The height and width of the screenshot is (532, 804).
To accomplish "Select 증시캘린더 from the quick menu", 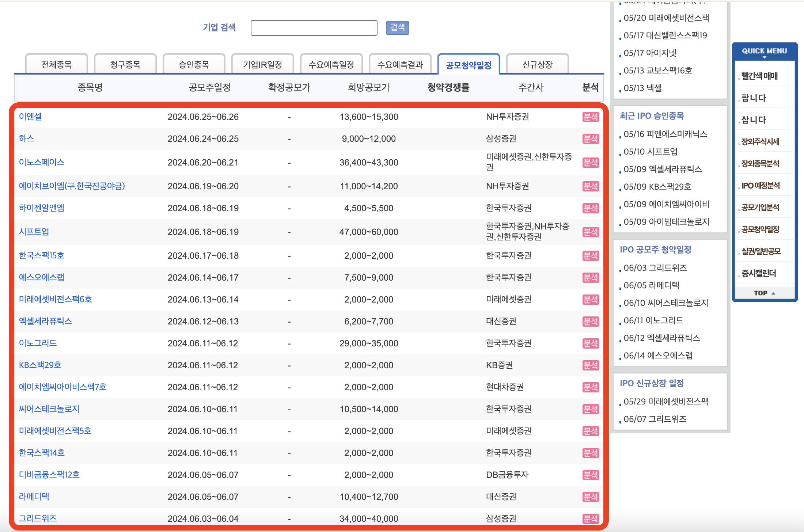I will (758, 273).
